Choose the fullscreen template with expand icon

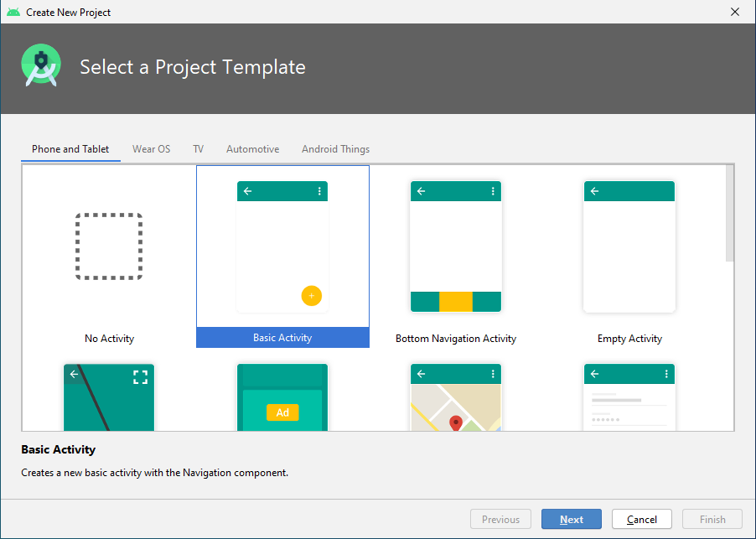(x=109, y=396)
